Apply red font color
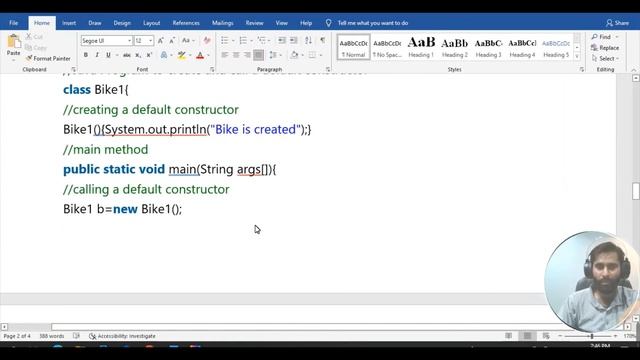Viewport: 640px width, 360px height. pos(200,55)
